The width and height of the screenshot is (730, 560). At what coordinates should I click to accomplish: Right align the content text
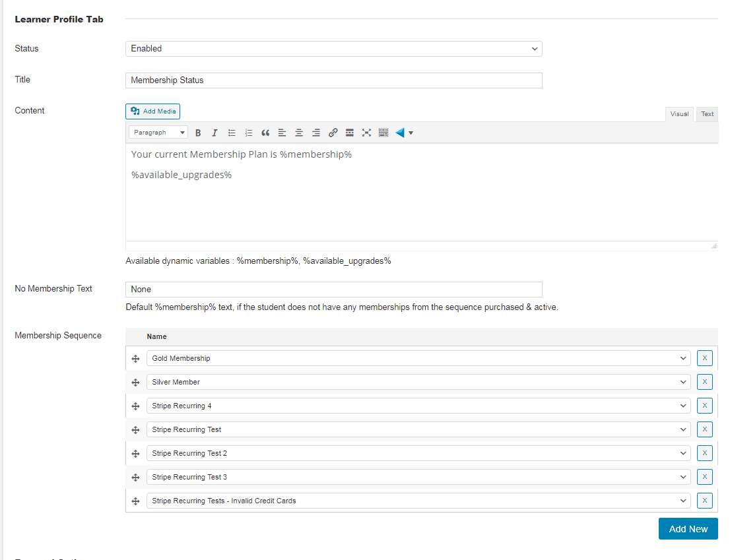tap(315, 133)
